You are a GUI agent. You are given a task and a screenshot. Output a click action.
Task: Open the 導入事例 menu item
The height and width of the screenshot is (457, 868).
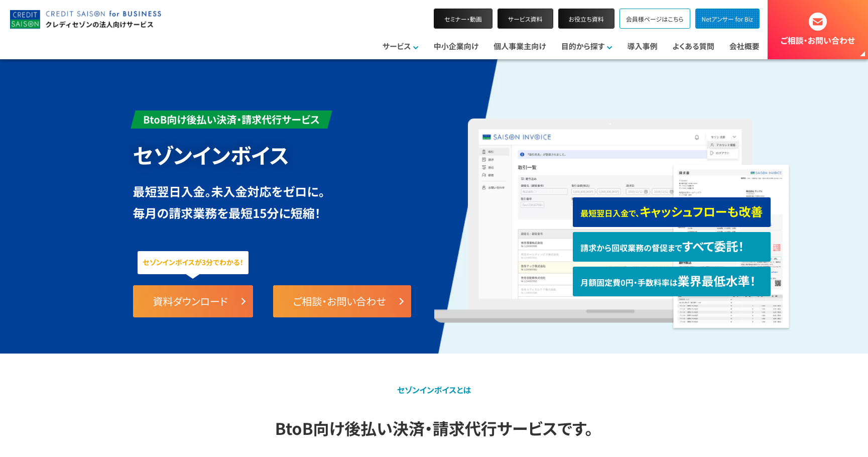pos(642,46)
